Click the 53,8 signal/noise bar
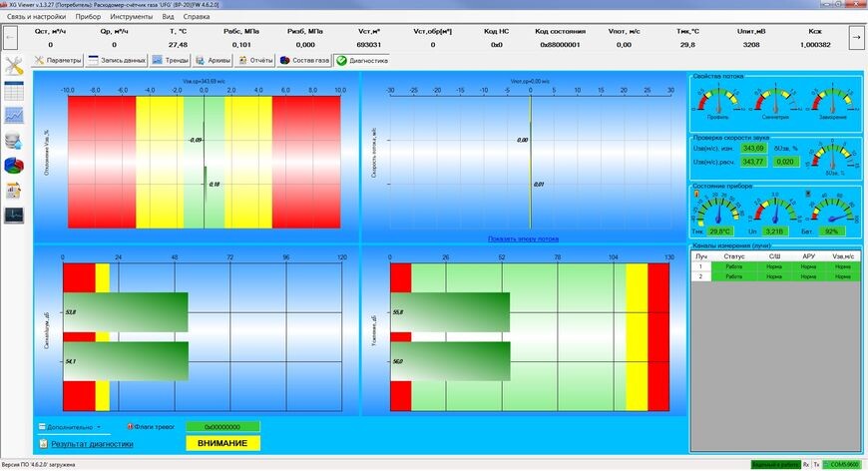Image resolution: width=868 pixels, height=471 pixels. pyautogui.click(x=126, y=312)
